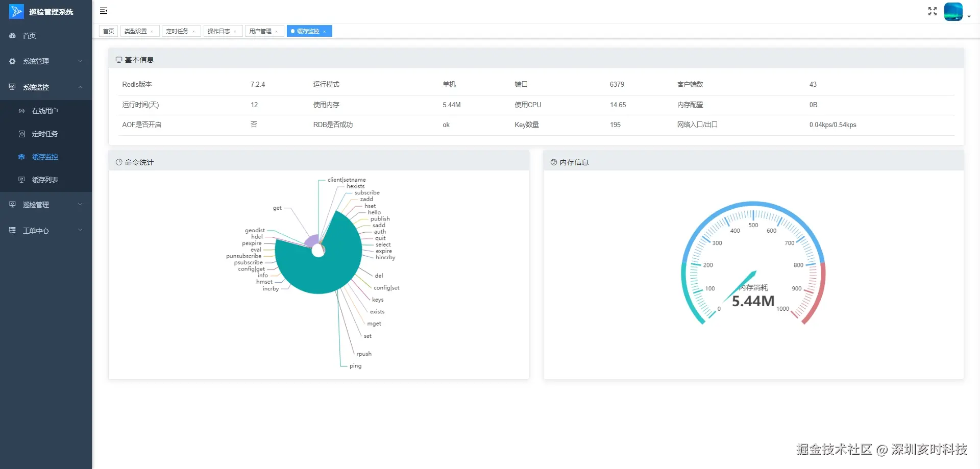Open 在线用户 from the sidebar
Image resolution: width=980 pixels, height=469 pixels.
[46, 111]
